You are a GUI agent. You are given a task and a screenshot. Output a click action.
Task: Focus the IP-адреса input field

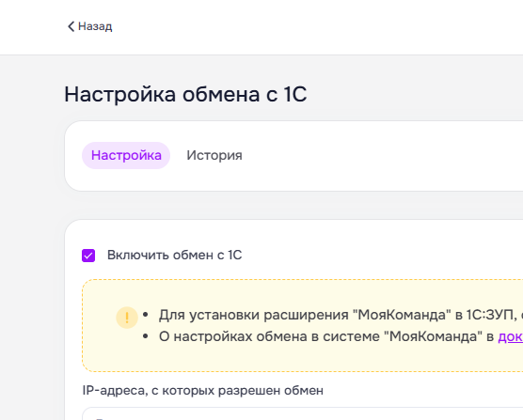303,413
